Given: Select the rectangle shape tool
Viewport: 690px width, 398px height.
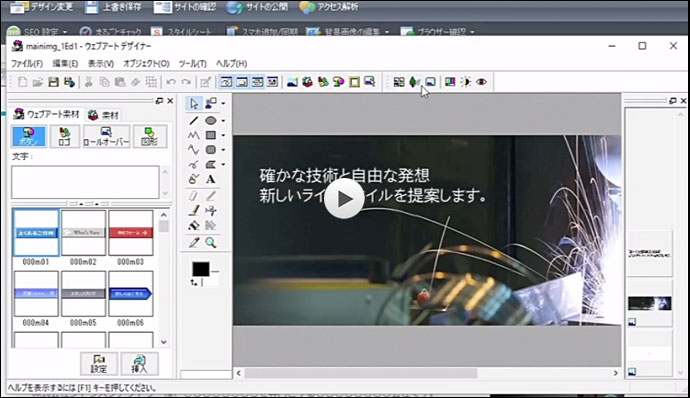Looking at the screenshot, I should click(x=211, y=135).
